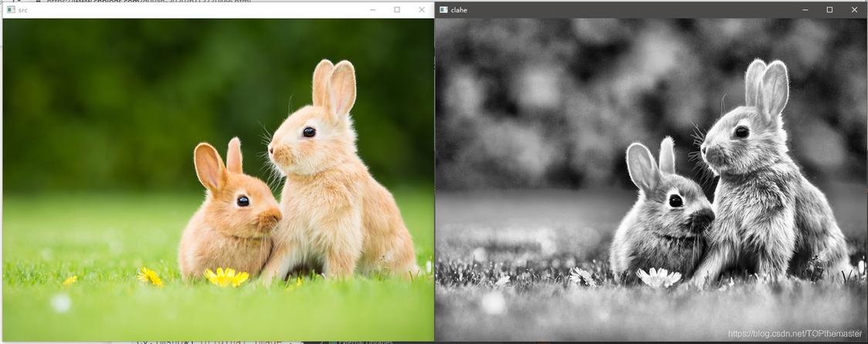Minimize the clahe window

805,10
